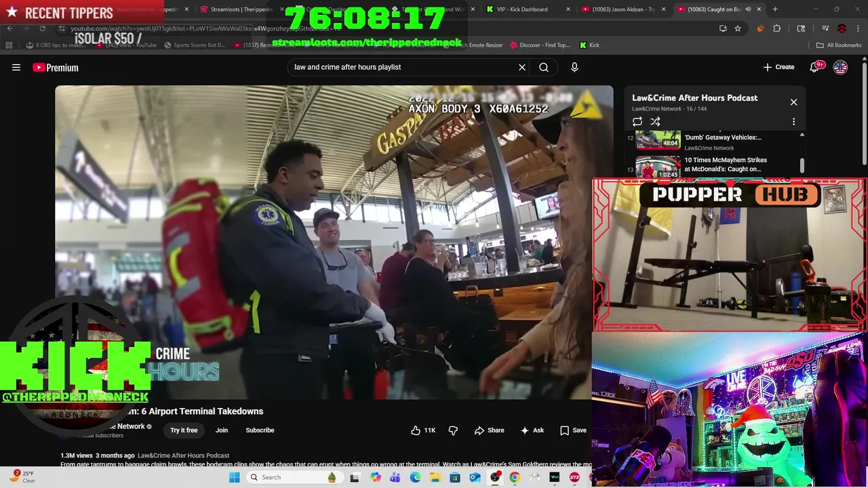Image resolution: width=868 pixels, height=488 pixels.
Task: Close the Caught on Bo... browser tab
Action: pos(759,9)
